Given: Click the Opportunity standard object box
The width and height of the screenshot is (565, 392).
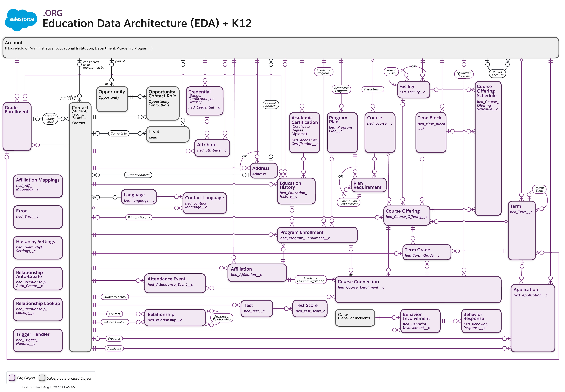Looking at the screenshot, I should [112, 99].
